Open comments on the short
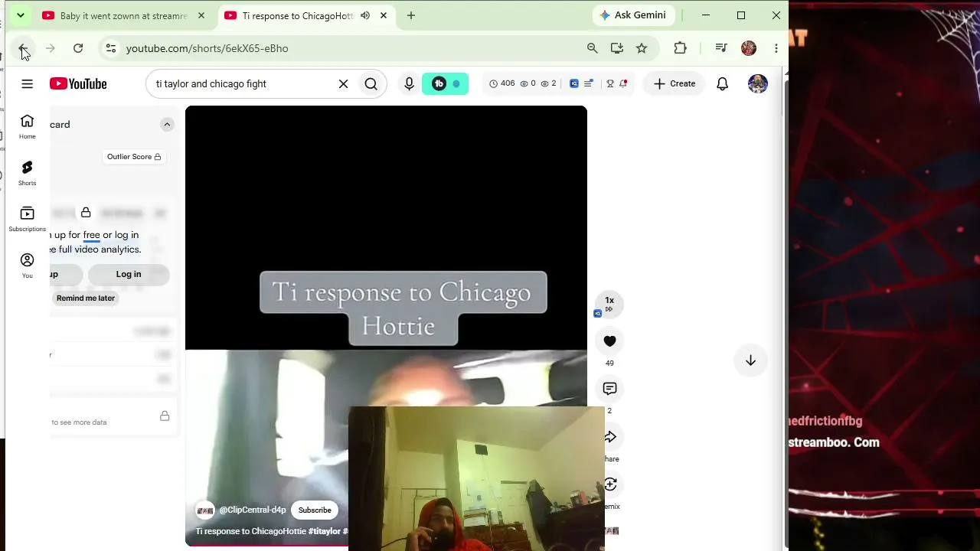The width and height of the screenshot is (980, 551). click(x=609, y=389)
